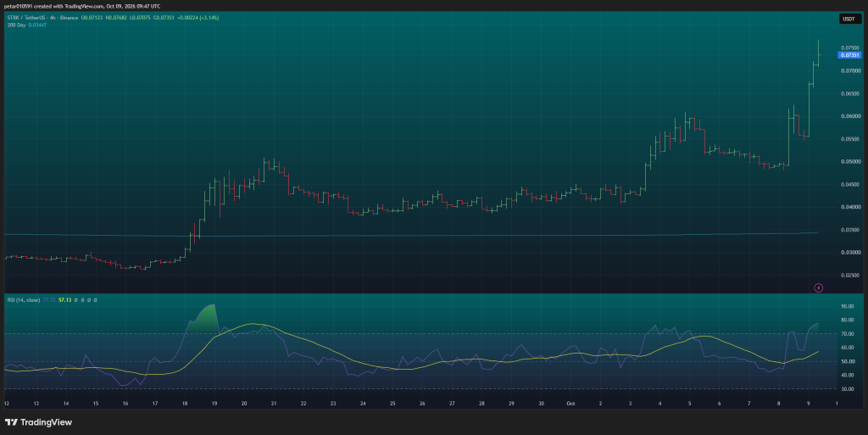
Task: Click the purple lightning bolt event icon
Action: (x=818, y=287)
